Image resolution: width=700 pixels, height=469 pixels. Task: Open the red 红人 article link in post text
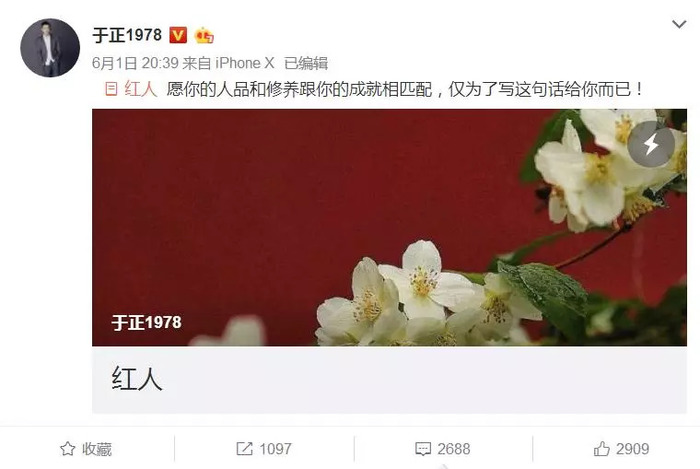141,89
